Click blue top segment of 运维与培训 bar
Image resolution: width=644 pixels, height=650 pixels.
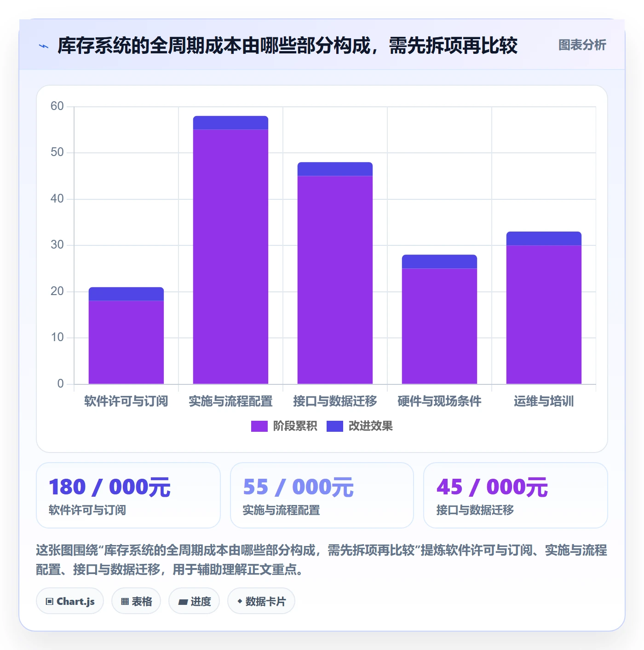544,238
